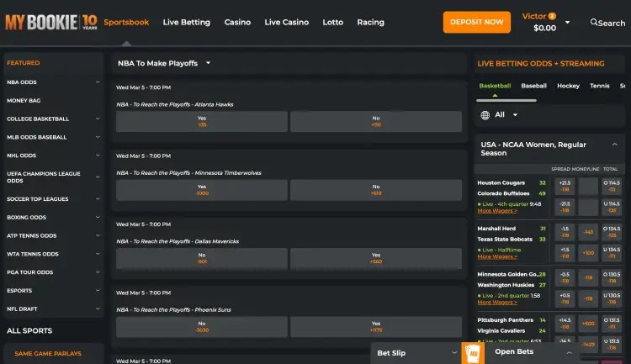Image resolution: width=631 pixels, height=364 pixels.
Task: Expand NBA Odds in the sidebar
Action: [98, 82]
